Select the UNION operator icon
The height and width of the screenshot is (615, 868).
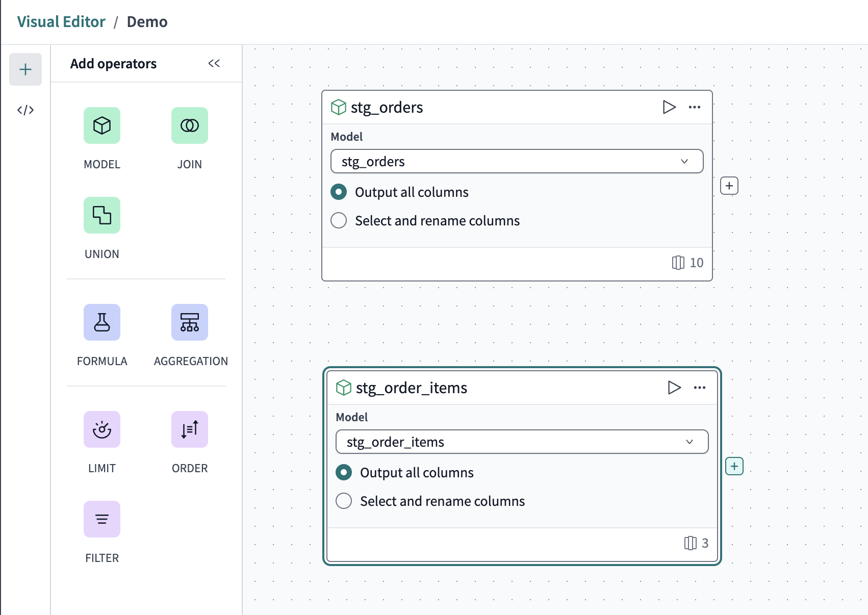[101, 215]
